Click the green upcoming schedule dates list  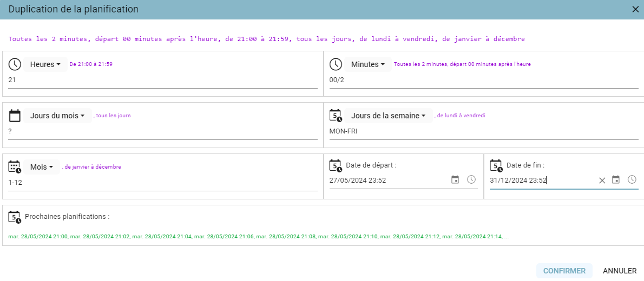258,237
